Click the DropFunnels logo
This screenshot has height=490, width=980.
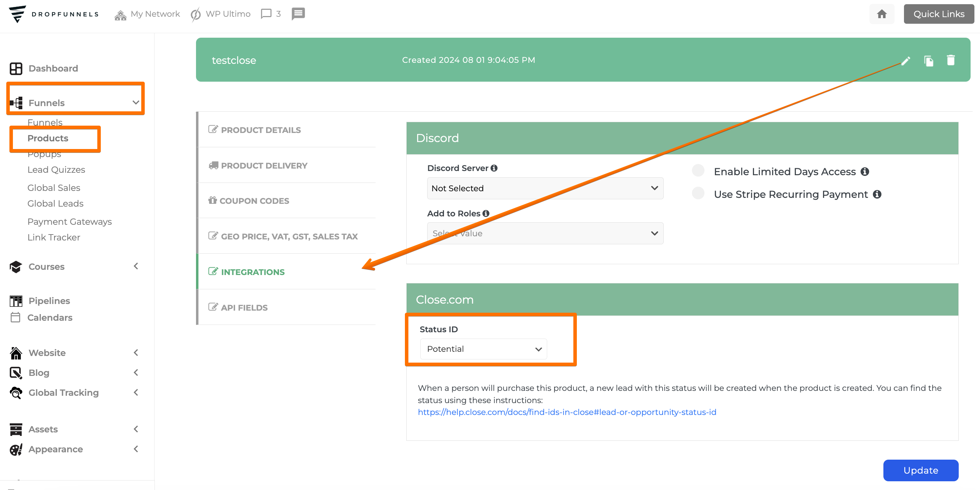(54, 14)
